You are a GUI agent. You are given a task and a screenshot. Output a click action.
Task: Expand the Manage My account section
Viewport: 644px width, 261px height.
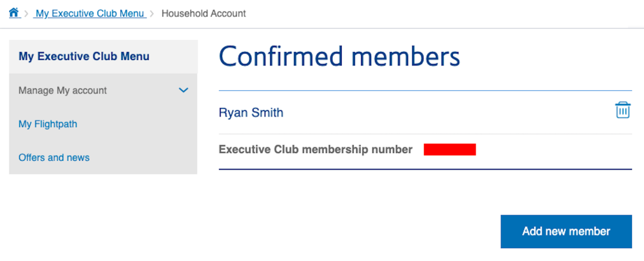pos(62,90)
